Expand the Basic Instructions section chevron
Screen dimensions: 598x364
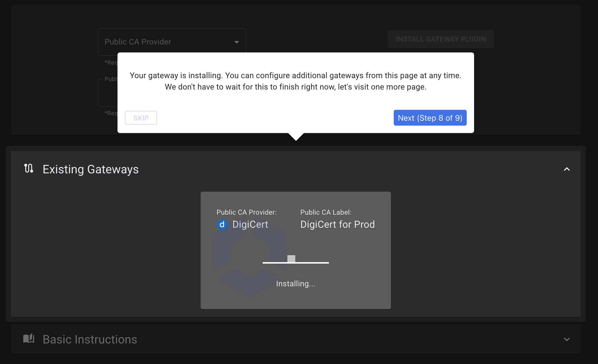[x=567, y=340]
